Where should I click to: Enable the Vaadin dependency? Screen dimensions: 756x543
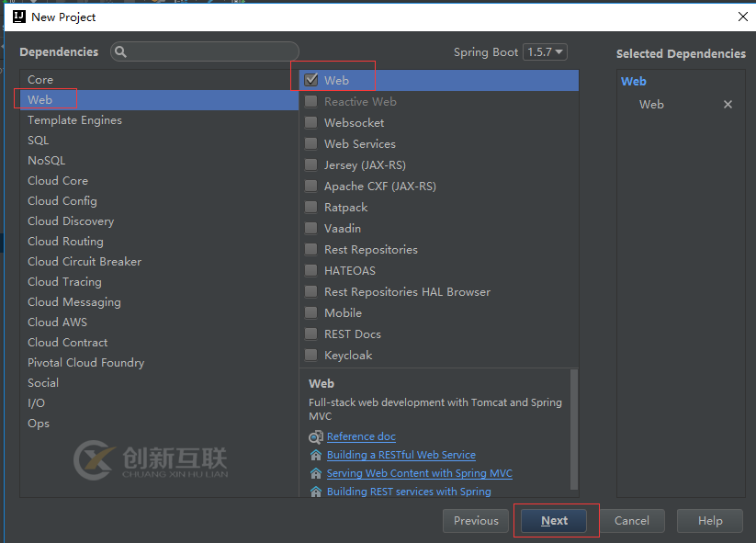point(311,228)
